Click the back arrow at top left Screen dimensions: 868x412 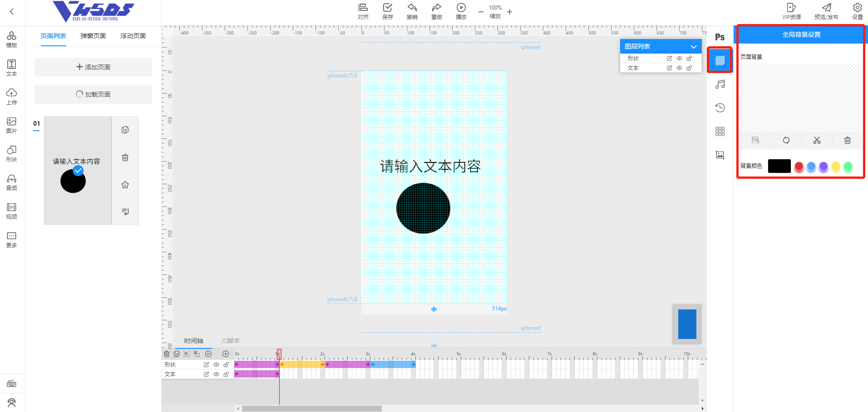pos(12,12)
